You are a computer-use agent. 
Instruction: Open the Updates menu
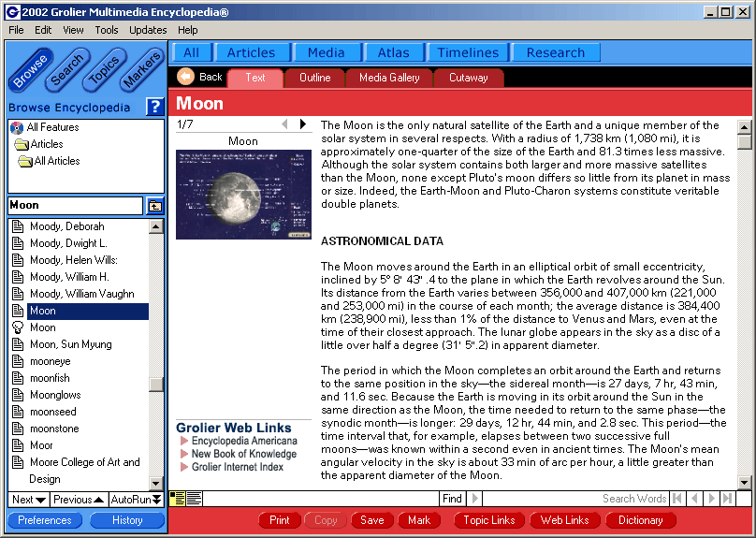pos(148,30)
